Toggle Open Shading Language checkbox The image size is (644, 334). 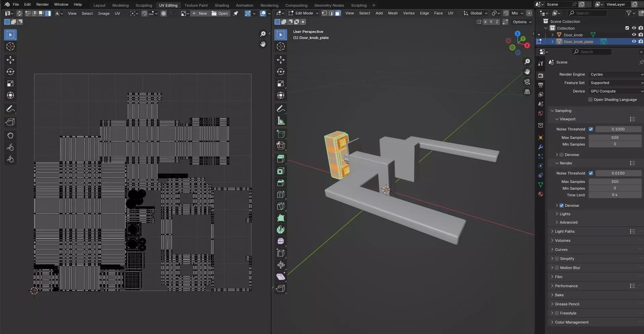point(590,100)
